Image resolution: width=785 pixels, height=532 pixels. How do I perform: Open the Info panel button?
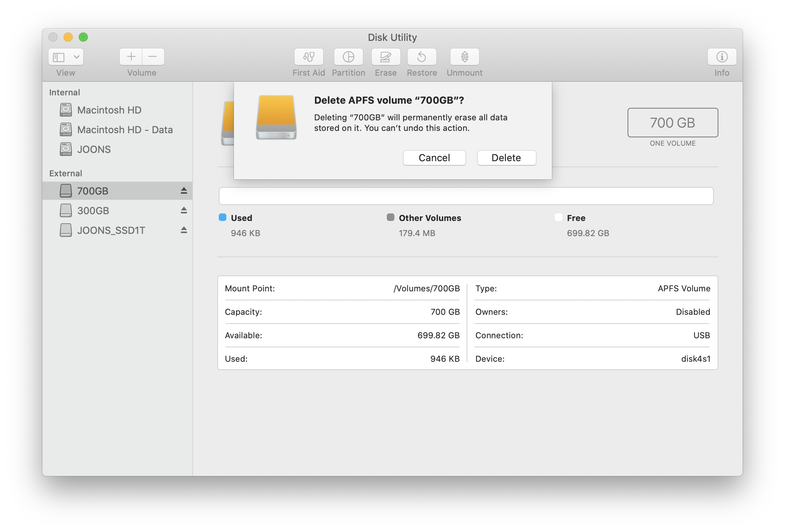[x=721, y=57]
